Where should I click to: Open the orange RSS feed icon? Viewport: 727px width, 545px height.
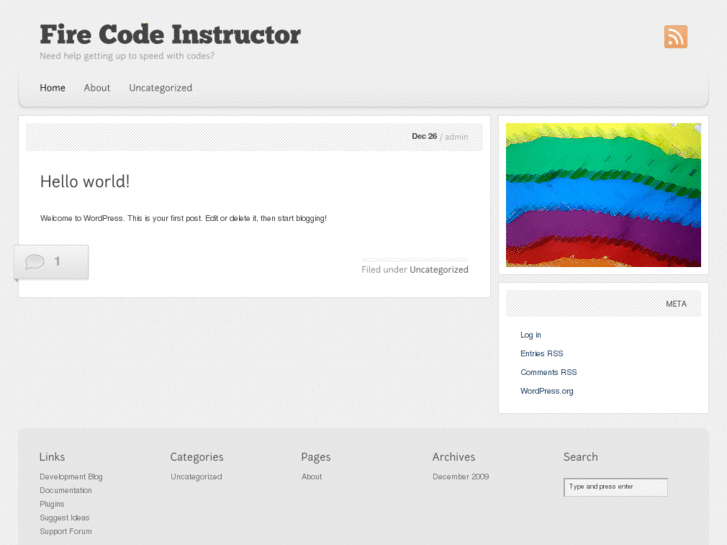tap(675, 37)
